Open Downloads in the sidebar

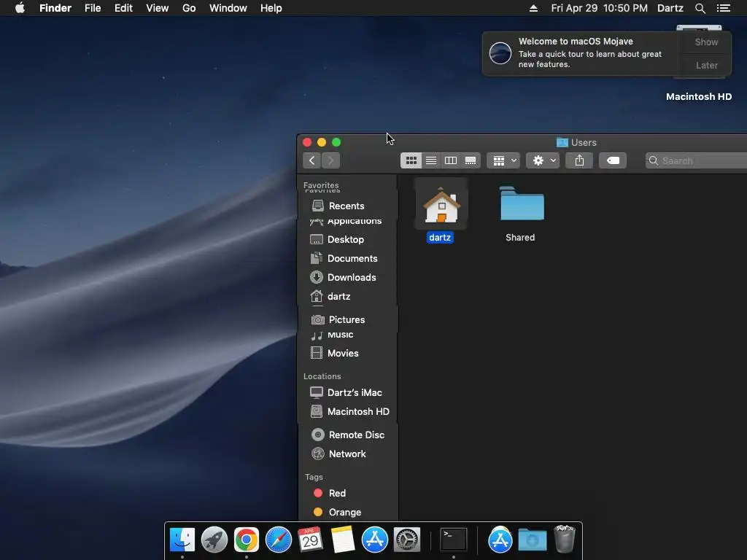pos(352,278)
